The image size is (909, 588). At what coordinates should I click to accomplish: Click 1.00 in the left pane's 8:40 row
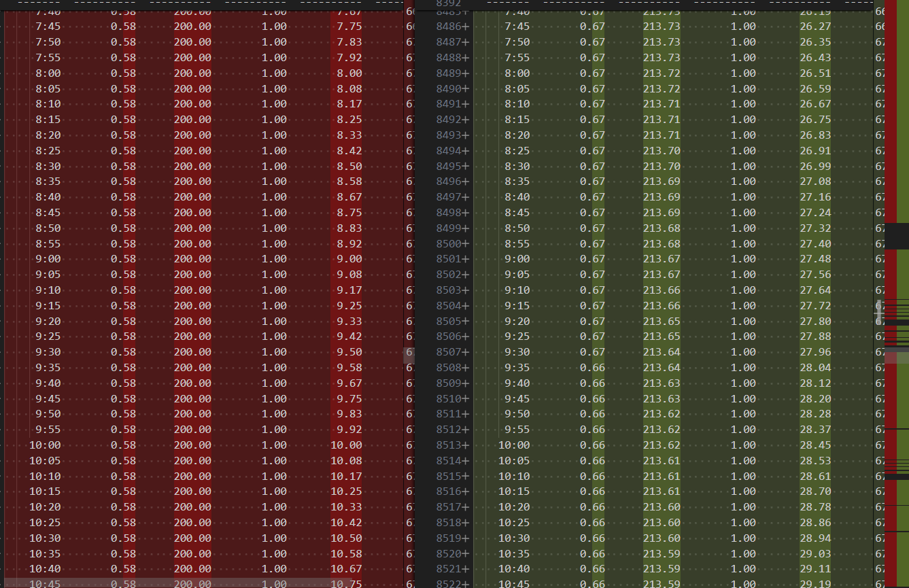click(274, 197)
